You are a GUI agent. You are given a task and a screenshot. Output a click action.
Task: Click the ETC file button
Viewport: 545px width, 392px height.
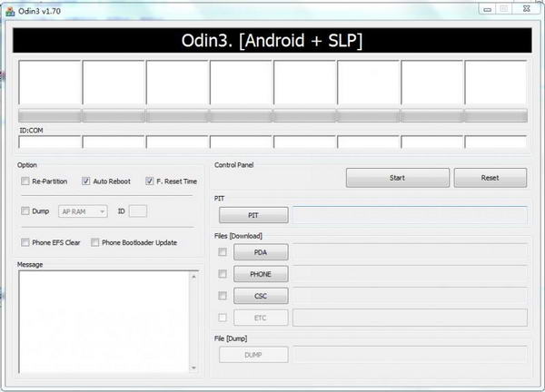(261, 318)
